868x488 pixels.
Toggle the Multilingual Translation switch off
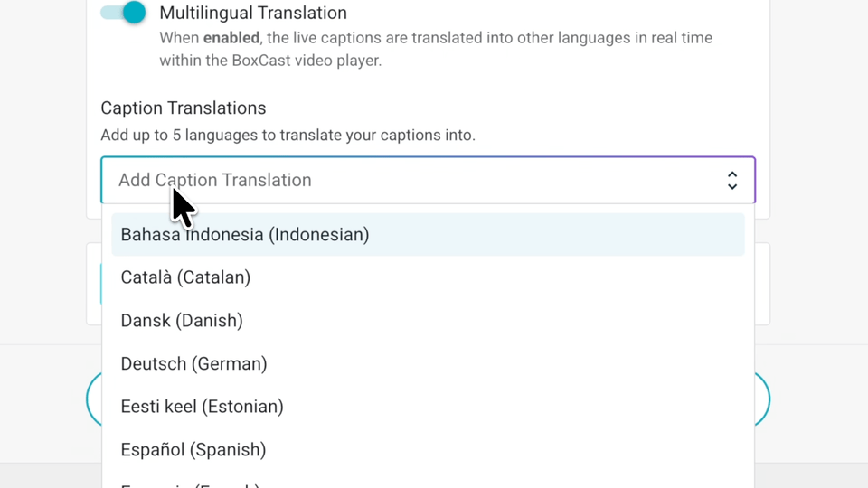coord(124,13)
